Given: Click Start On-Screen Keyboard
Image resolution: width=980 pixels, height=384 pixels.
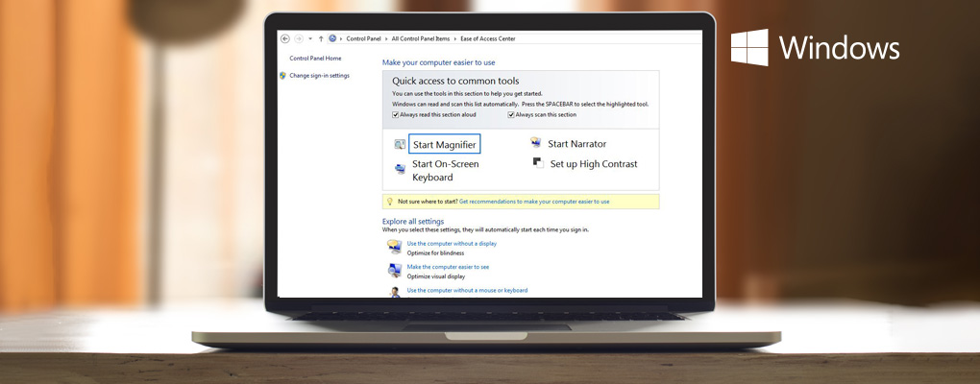Looking at the screenshot, I should coord(446,171).
